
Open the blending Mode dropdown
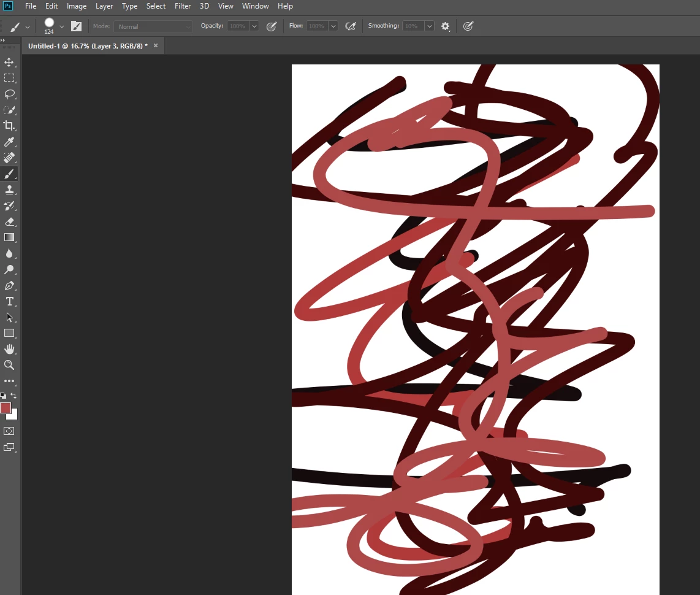[153, 26]
